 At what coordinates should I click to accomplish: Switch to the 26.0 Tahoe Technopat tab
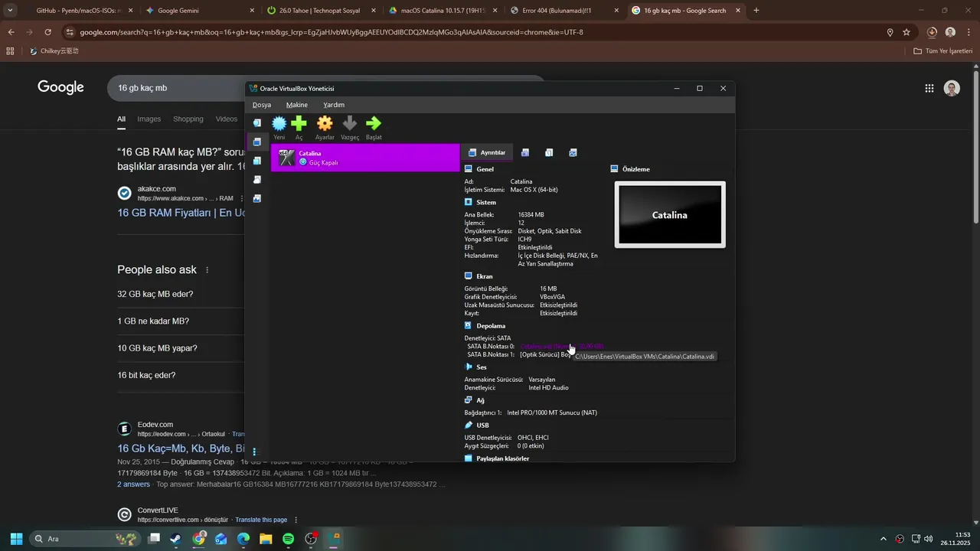[x=320, y=11]
